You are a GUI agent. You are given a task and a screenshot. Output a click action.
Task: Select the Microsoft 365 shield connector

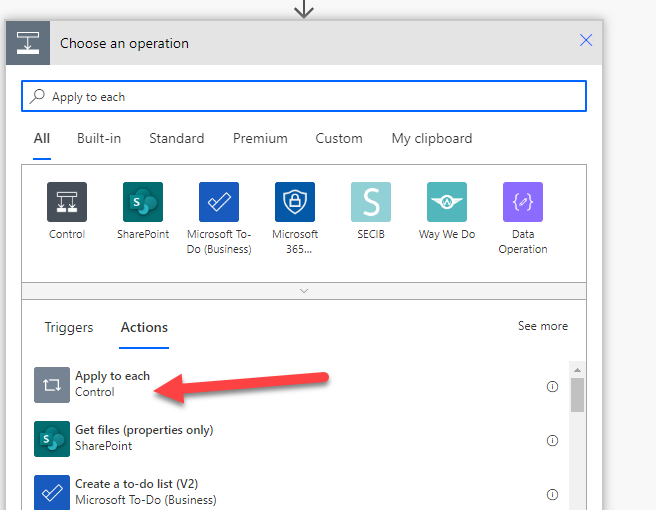click(x=295, y=202)
